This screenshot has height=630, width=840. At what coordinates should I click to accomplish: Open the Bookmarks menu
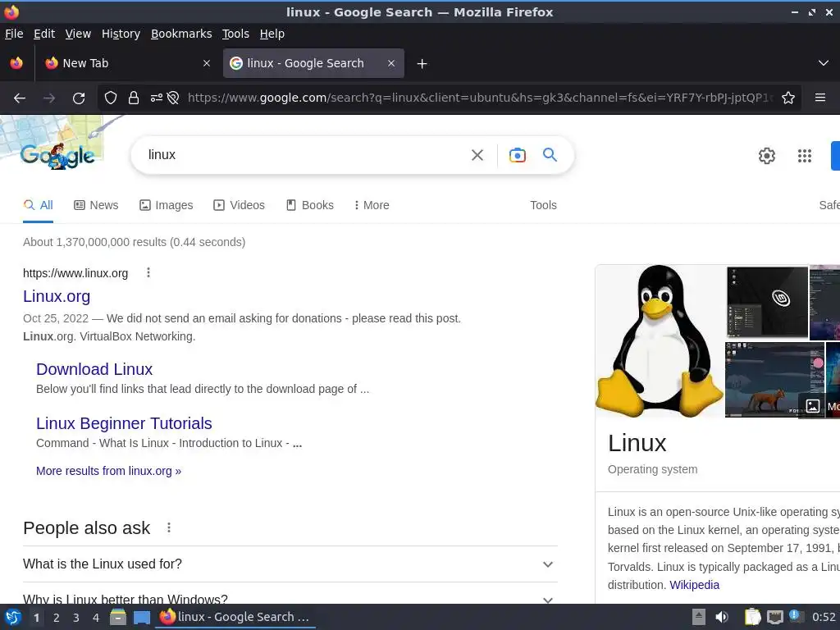pyautogui.click(x=181, y=34)
